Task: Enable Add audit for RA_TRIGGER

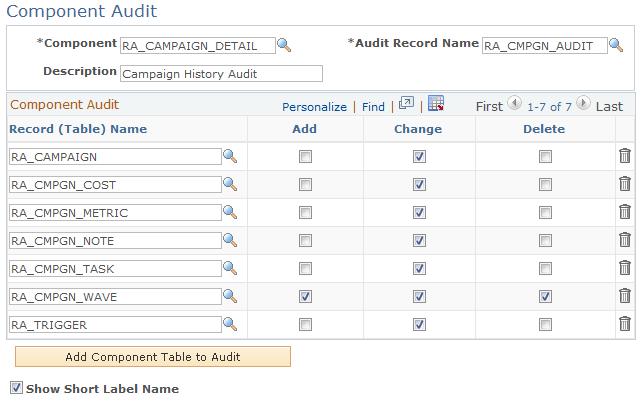Action: click(x=305, y=325)
